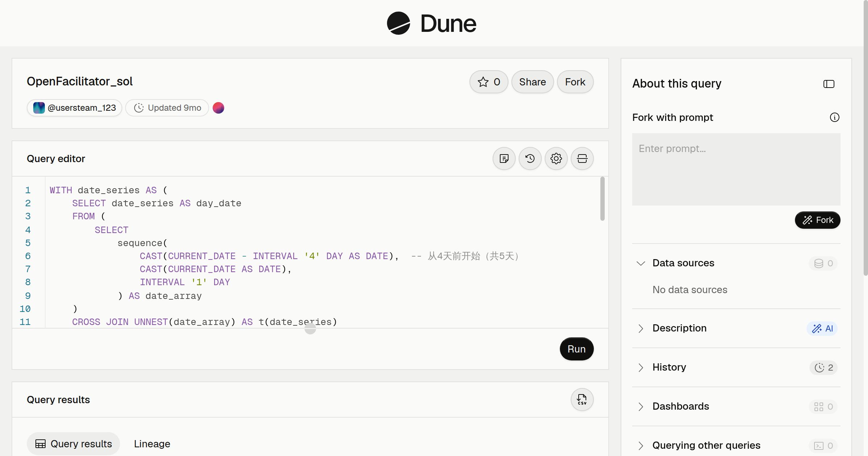Viewport: 868px width, 456px height.
Task: Click the Querying other queries count badge
Action: pos(823,446)
